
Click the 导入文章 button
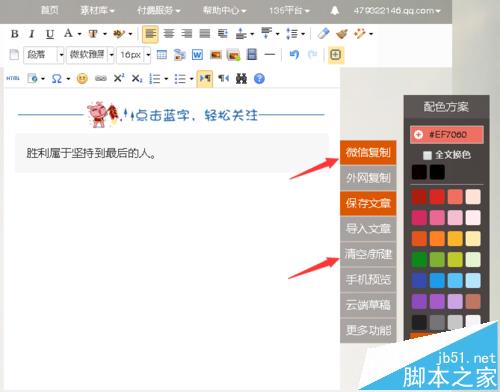(368, 229)
